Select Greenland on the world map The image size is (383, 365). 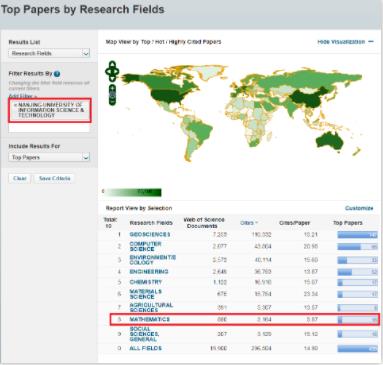(x=208, y=71)
